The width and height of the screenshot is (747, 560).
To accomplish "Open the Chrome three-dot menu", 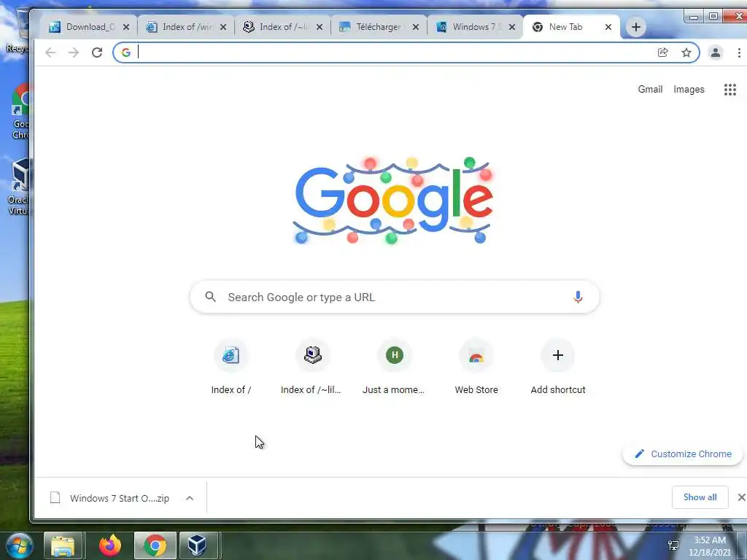I will pos(739,52).
